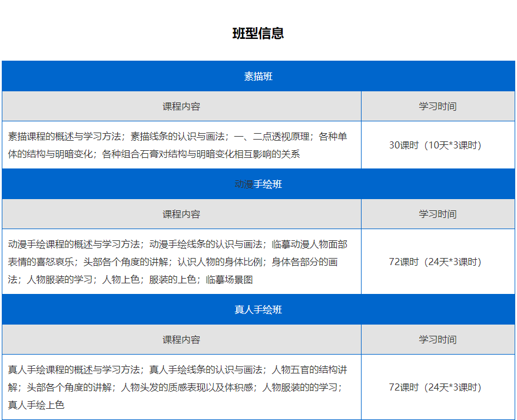Click the 学习时间 header under 素描班
This screenshot has height=420, width=517.
point(438,106)
